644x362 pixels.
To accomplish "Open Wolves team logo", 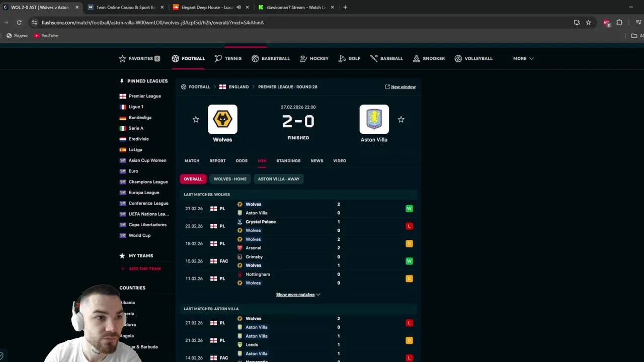I will [222, 119].
